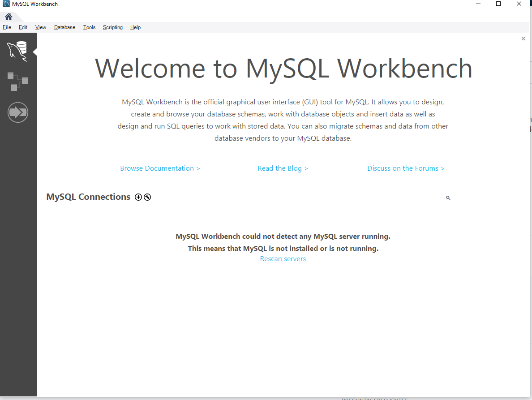Click the MySQL Workbench title bar icon
The height and width of the screenshot is (400, 532).
(x=6, y=4)
